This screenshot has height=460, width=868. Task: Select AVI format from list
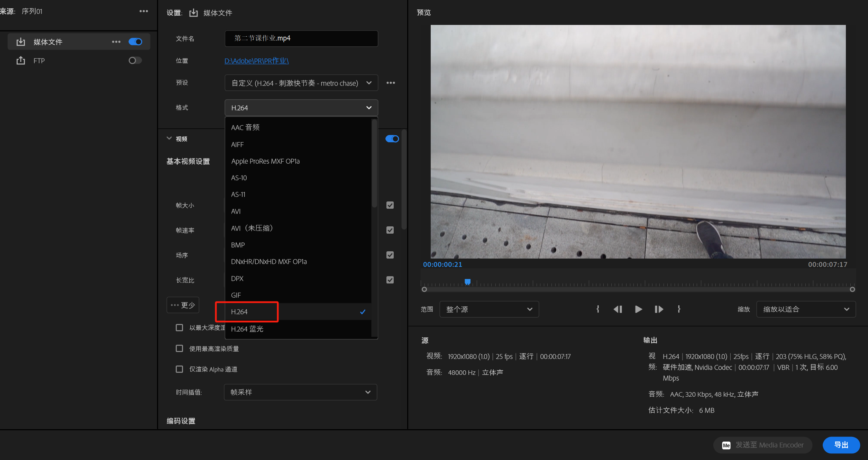tap(236, 211)
